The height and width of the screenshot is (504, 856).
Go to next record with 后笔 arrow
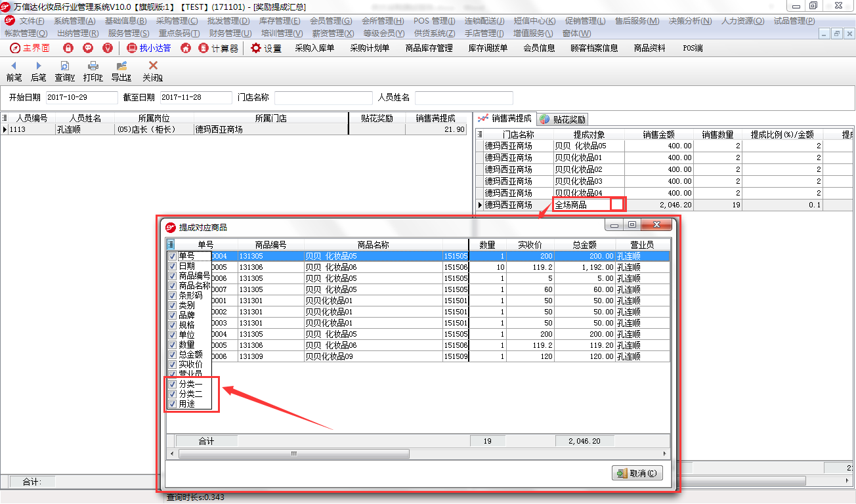pyautogui.click(x=39, y=72)
